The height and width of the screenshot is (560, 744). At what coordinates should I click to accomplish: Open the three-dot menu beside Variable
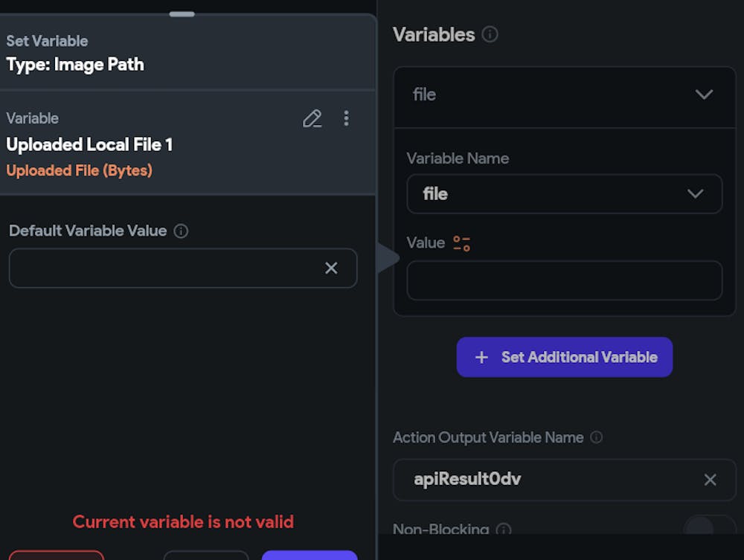346,118
